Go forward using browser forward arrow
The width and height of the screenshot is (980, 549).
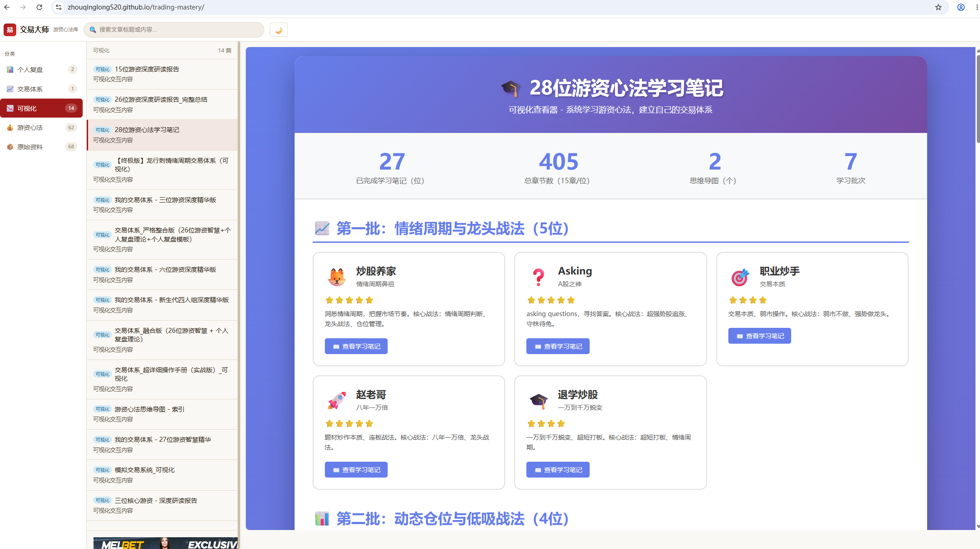pyautogui.click(x=23, y=7)
